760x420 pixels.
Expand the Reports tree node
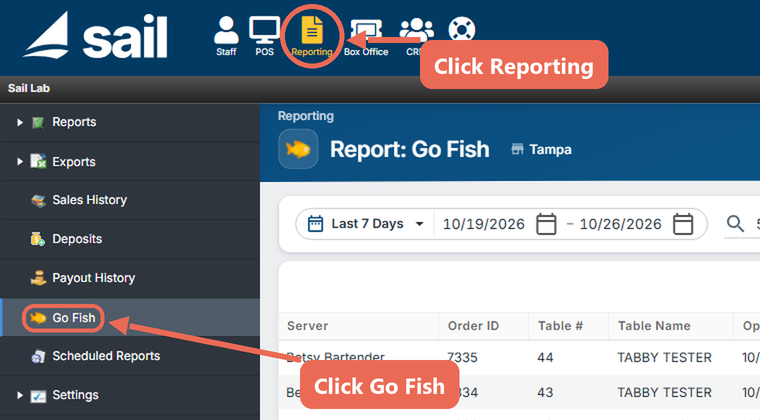pos(20,123)
